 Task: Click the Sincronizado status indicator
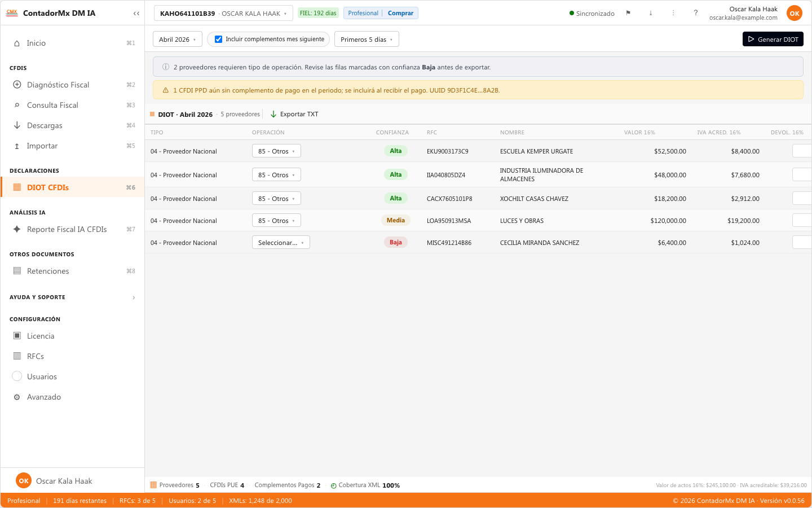[592, 13]
